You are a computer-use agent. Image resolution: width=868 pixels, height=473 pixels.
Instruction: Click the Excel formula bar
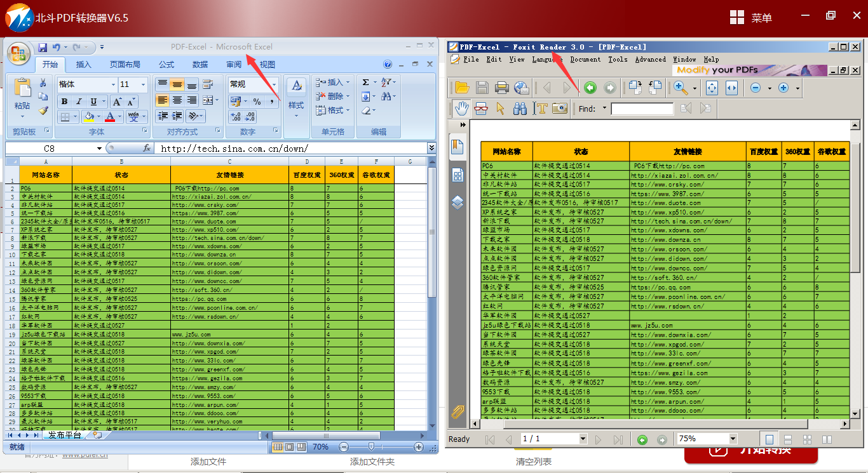point(290,149)
